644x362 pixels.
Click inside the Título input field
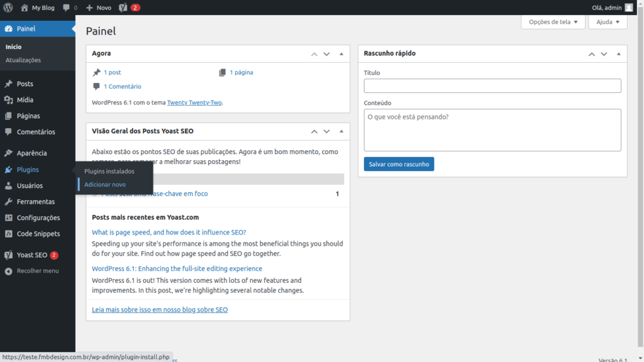click(492, 85)
